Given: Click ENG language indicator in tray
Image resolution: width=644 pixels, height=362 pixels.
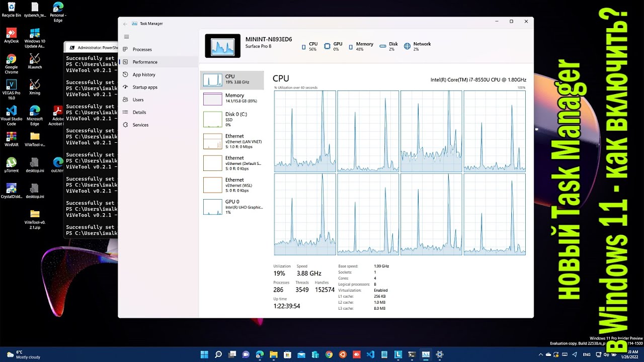Looking at the screenshot, I should coord(587,354).
